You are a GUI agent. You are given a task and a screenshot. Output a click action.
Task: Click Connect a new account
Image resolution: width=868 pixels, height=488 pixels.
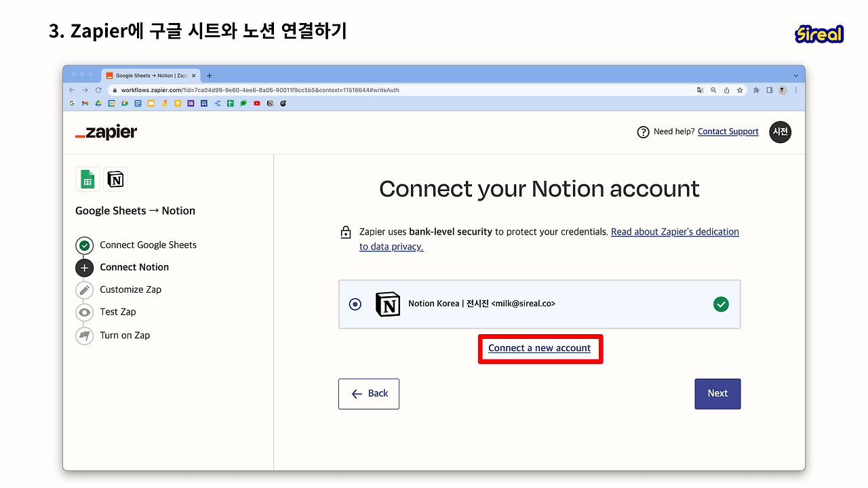[540, 348]
